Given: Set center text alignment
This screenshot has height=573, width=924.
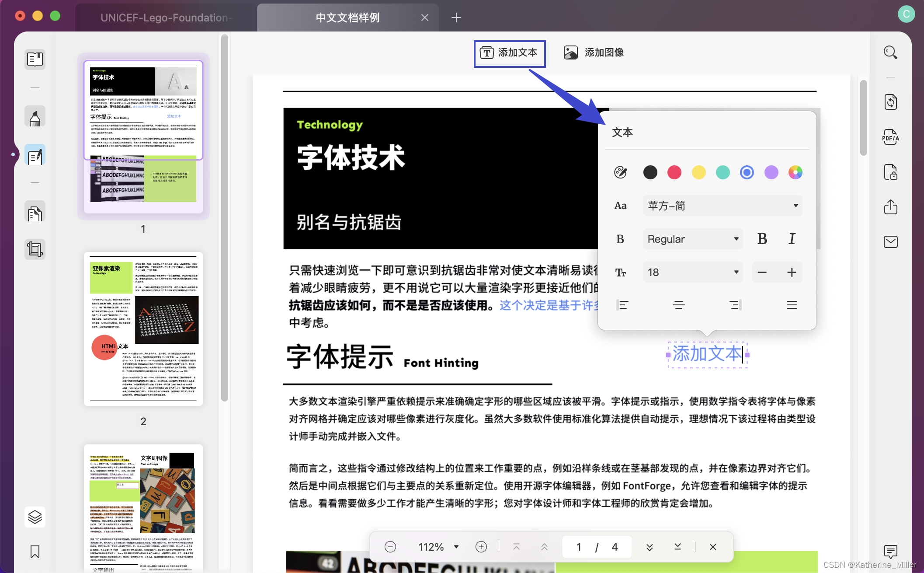Looking at the screenshot, I should [x=678, y=305].
